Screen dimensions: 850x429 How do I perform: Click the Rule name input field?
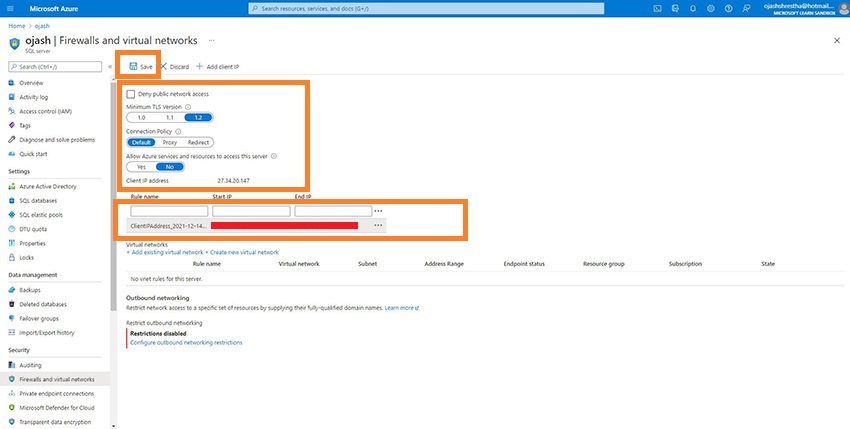coord(169,211)
